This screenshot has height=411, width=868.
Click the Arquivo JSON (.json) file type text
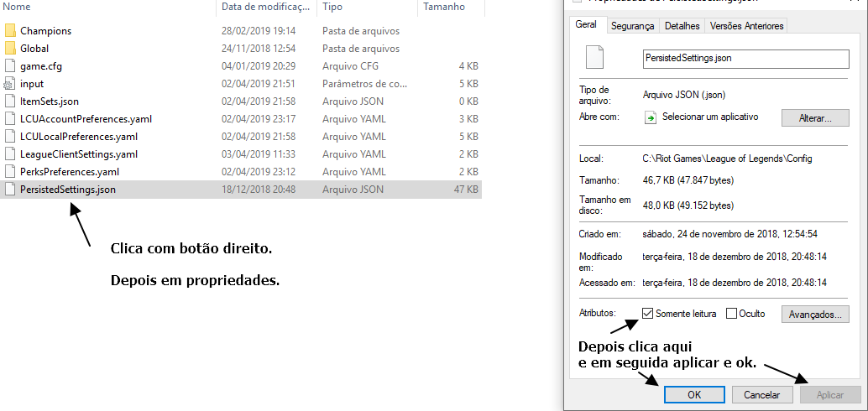tap(684, 95)
